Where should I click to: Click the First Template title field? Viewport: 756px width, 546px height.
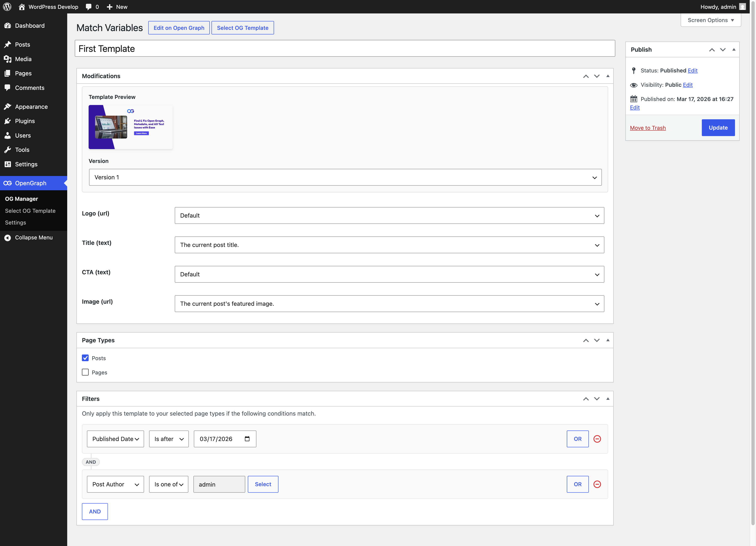click(345, 49)
